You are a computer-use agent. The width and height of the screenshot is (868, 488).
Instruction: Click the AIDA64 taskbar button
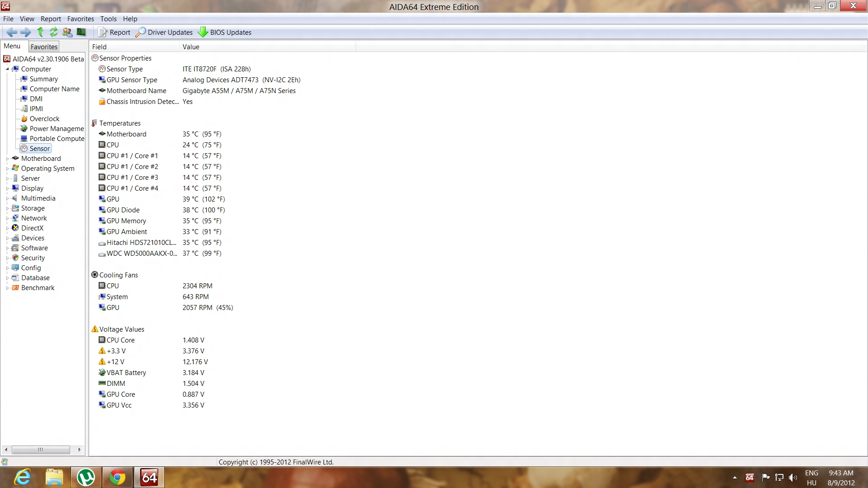click(x=149, y=478)
